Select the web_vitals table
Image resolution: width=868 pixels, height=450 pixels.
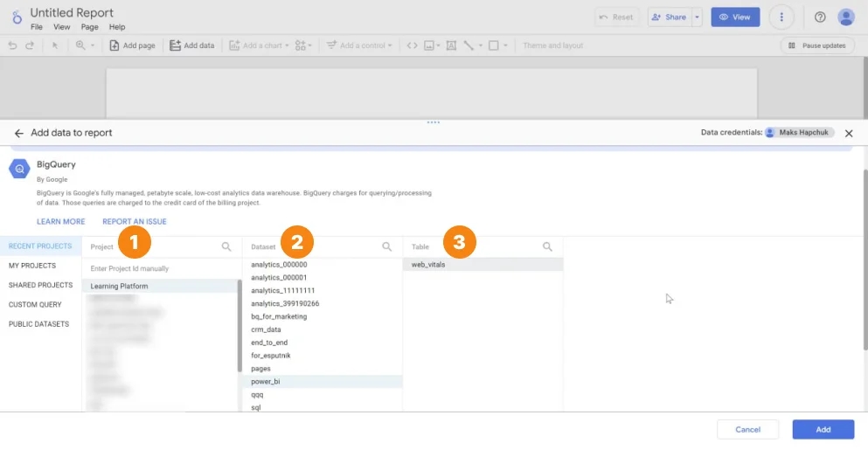click(x=483, y=265)
